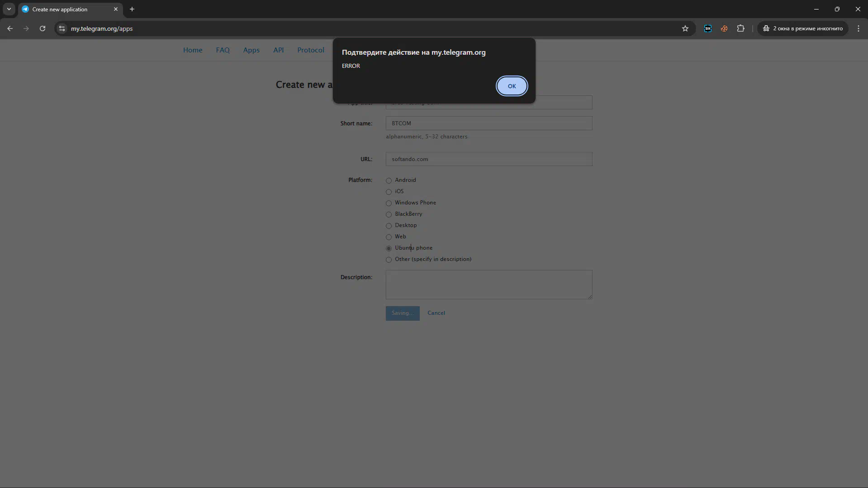
Task: Close the Create new application tab
Action: tap(116, 9)
